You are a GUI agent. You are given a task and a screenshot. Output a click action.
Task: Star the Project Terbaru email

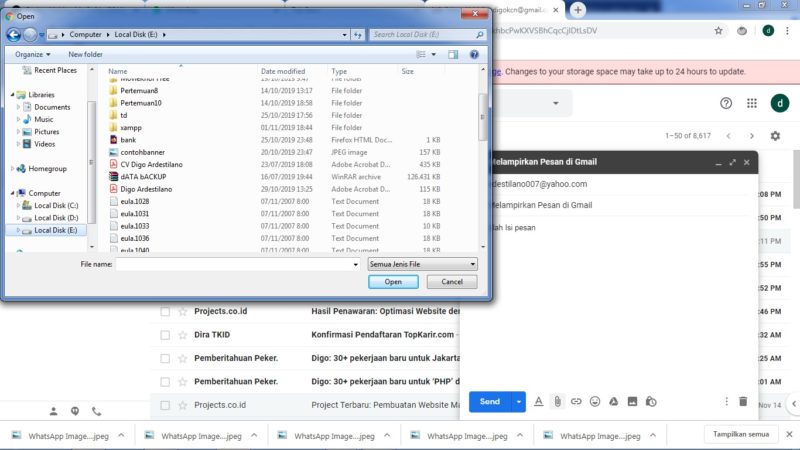[x=182, y=406]
